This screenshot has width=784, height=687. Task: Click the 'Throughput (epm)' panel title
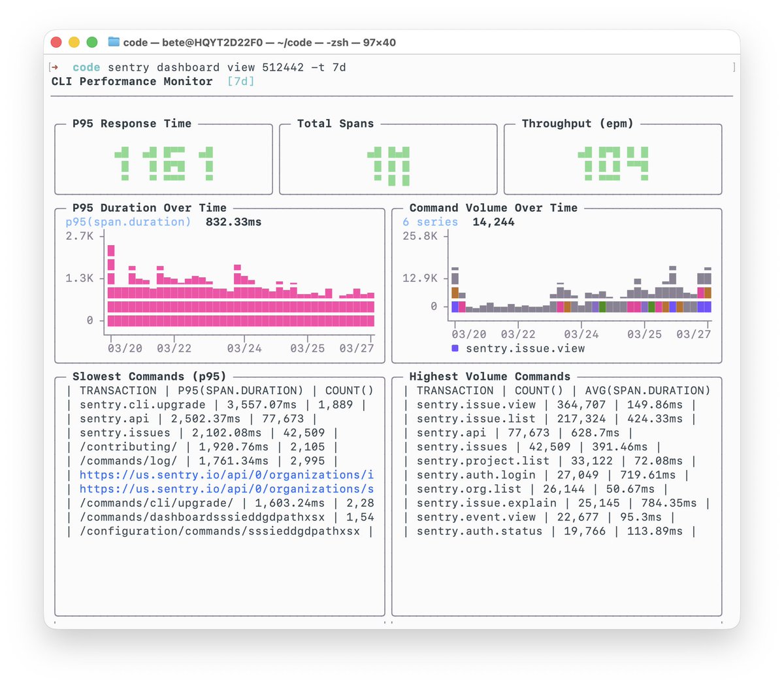click(x=578, y=124)
